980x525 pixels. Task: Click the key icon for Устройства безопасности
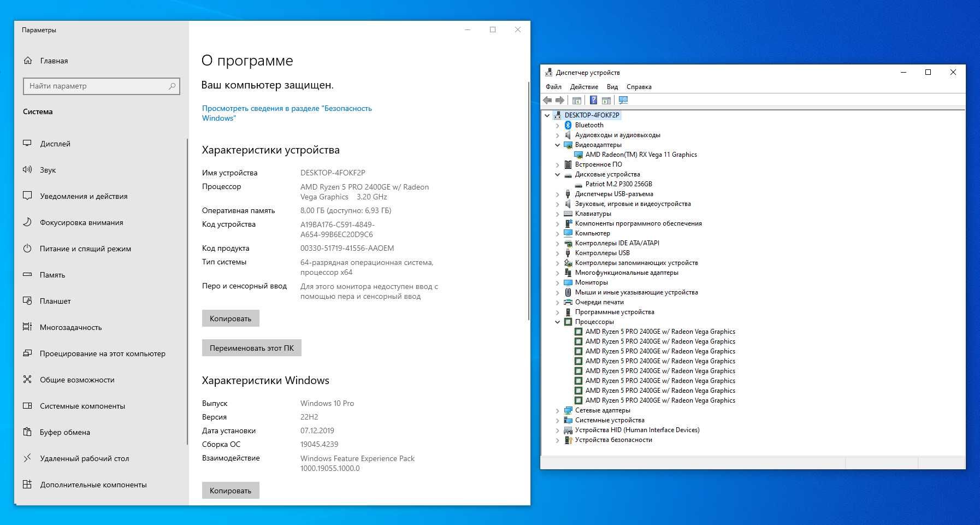click(x=568, y=440)
